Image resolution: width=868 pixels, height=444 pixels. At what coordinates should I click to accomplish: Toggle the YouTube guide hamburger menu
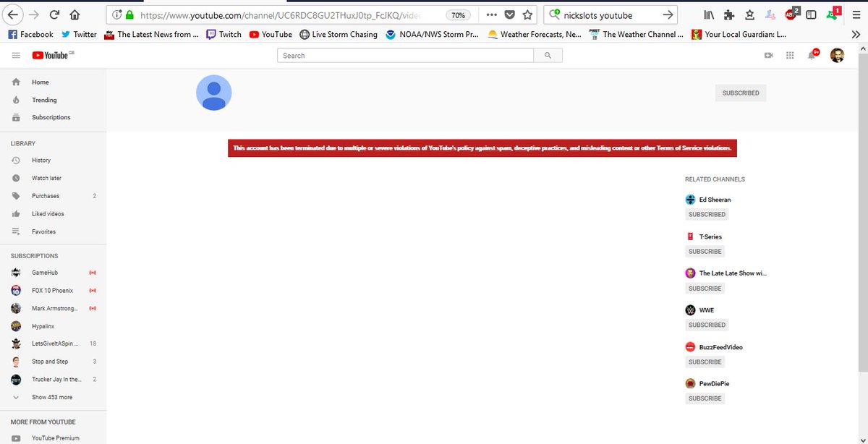[x=16, y=55]
